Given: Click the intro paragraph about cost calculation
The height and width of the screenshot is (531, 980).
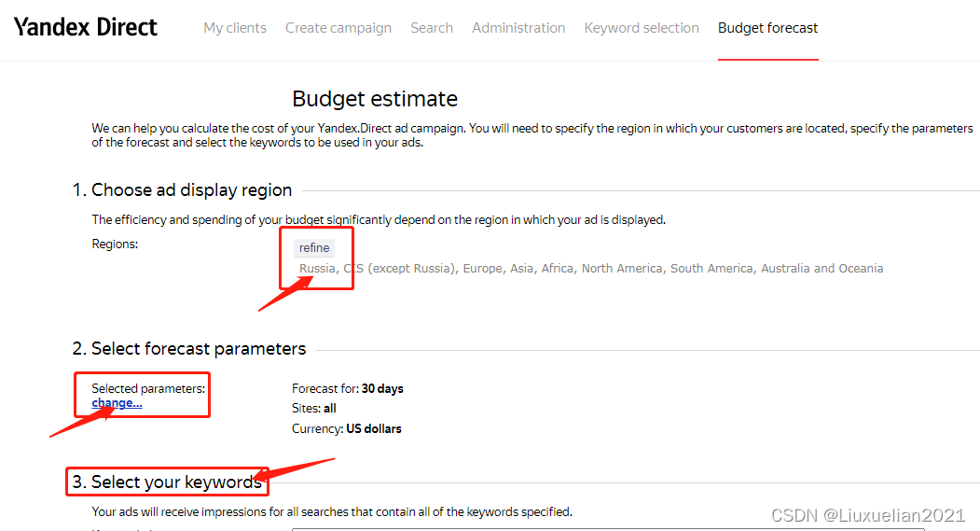Looking at the screenshot, I should click(532, 135).
